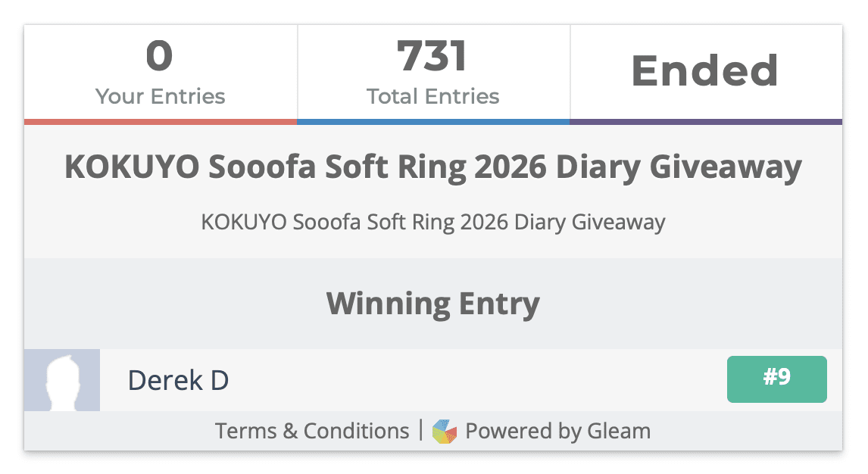Click the Total Entries label text
This screenshot has width=868, height=474.
pyautogui.click(x=433, y=96)
